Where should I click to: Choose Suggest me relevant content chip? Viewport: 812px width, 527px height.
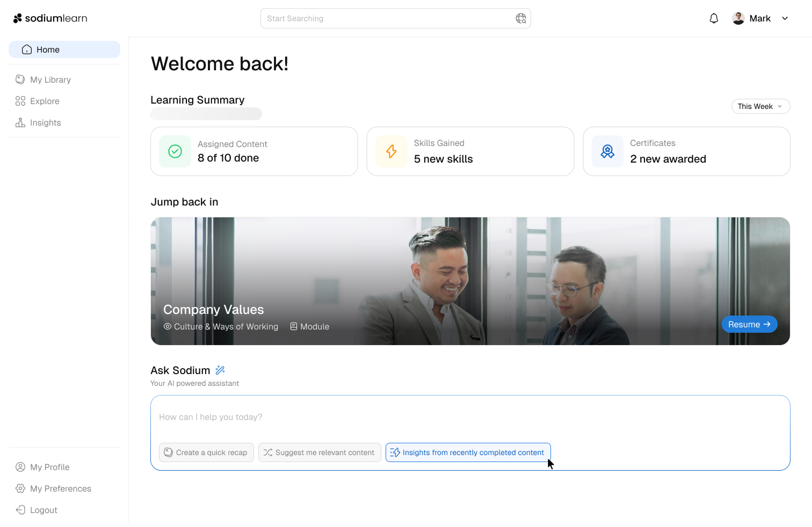click(320, 452)
